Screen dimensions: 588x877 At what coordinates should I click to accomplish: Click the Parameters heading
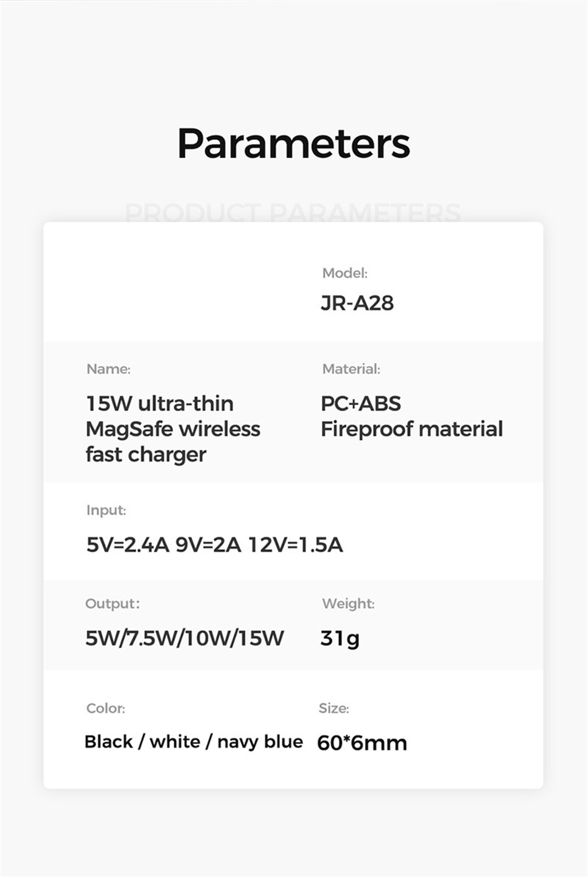pos(293,144)
